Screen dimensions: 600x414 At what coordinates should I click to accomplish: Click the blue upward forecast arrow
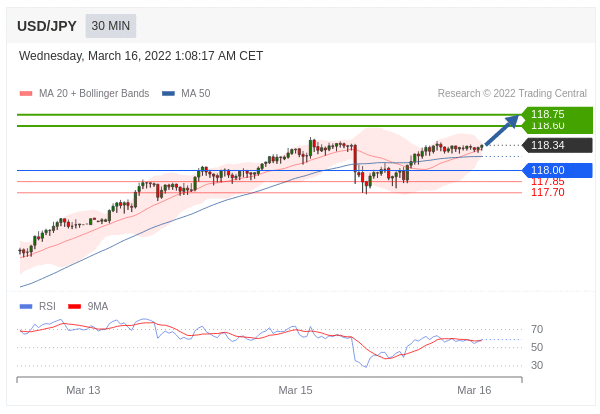pos(502,130)
